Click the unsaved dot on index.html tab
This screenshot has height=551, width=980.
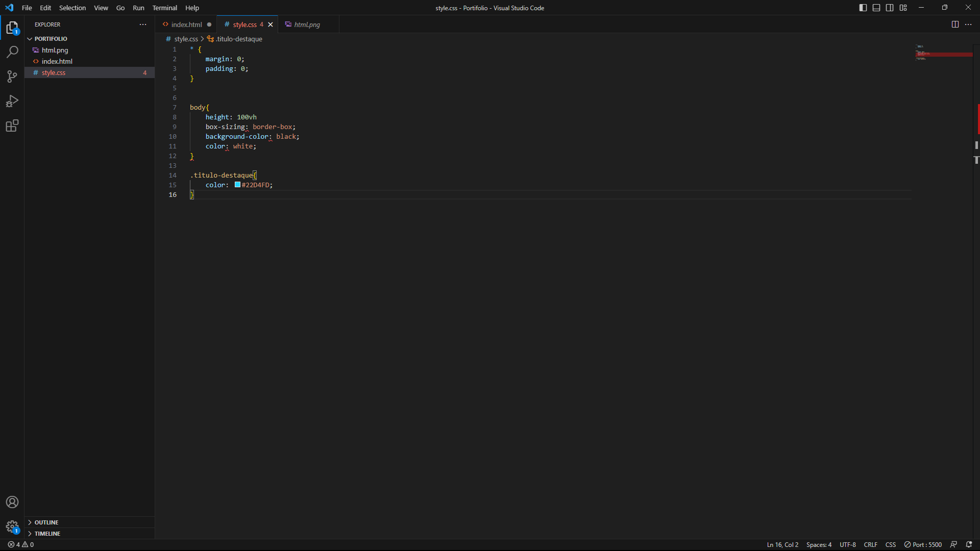209,24
